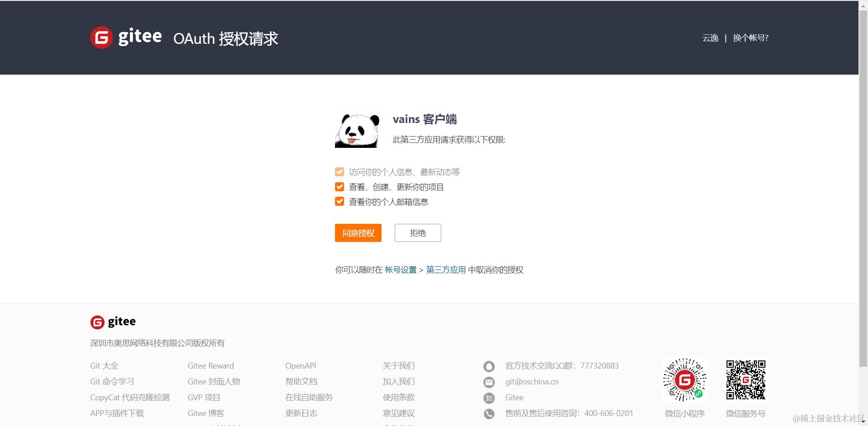Click the QQ group icon beside 777320883
The height and width of the screenshot is (426, 868).
[489, 366]
